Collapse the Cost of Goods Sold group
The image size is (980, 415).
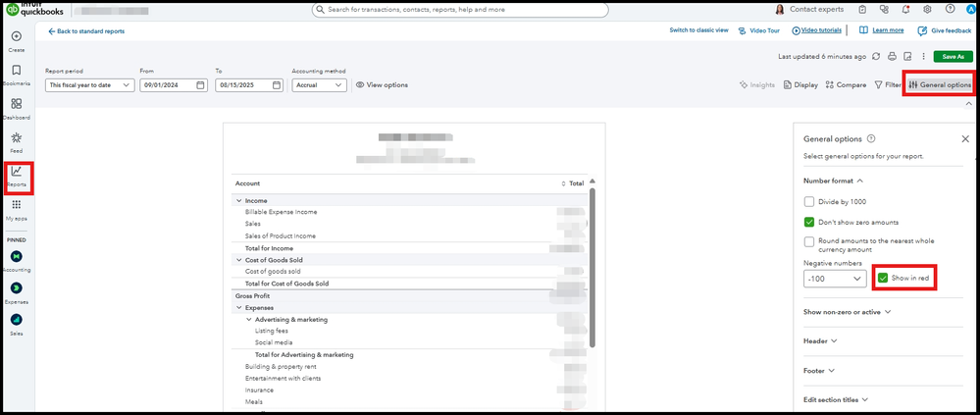pyautogui.click(x=238, y=259)
